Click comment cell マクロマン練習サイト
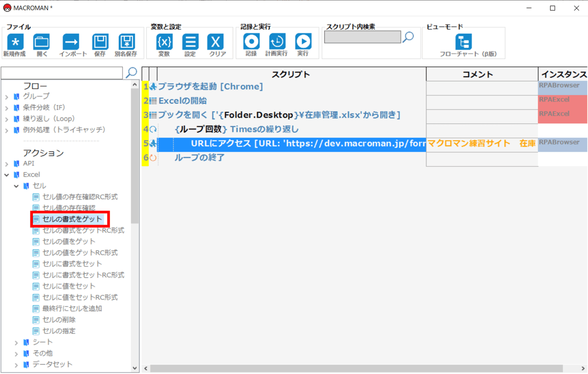The width and height of the screenshot is (588, 374). pyautogui.click(x=482, y=144)
